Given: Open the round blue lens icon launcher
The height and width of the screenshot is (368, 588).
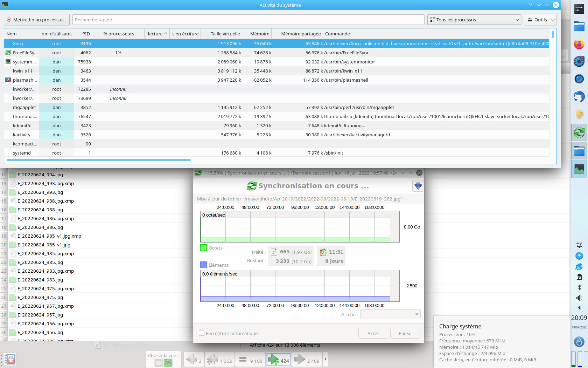Looking at the screenshot, I should point(579,79).
